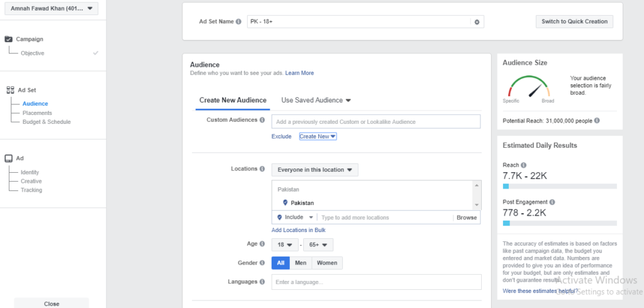Expand the Create New dropdown
This screenshot has width=644, height=308.
[x=318, y=136]
